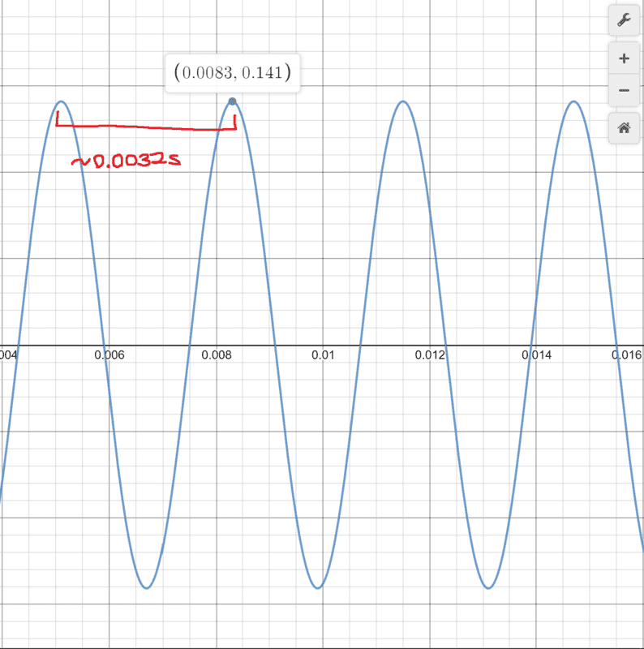Click the 0.01 x-axis label
Image resolution: width=644 pixels, height=649 pixels.
(323, 355)
